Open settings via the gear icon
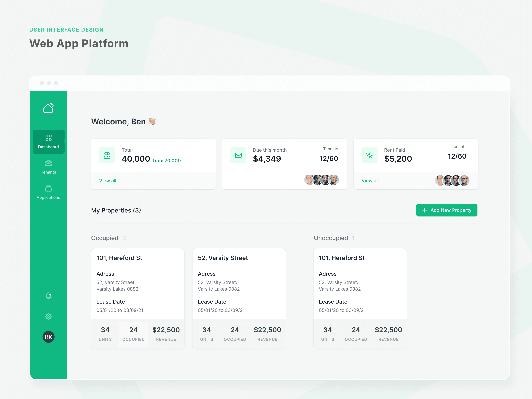The width and height of the screenshot is (532, 399). click(x=49, y=316)
